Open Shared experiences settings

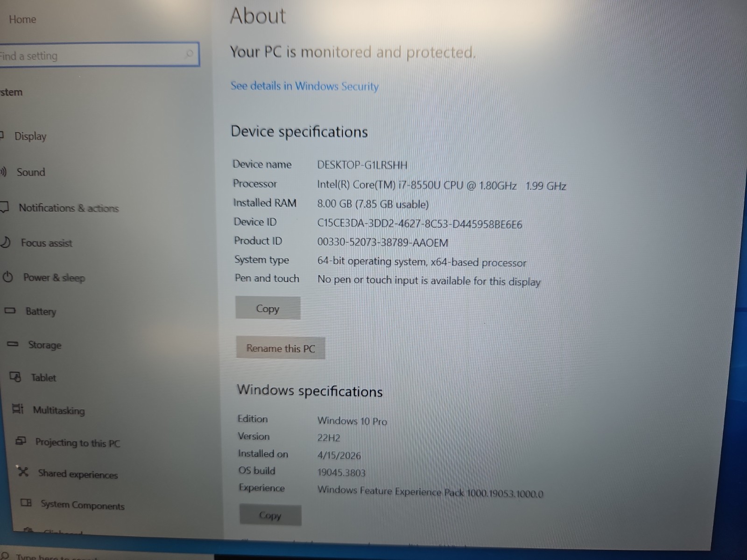pos(78,474)
